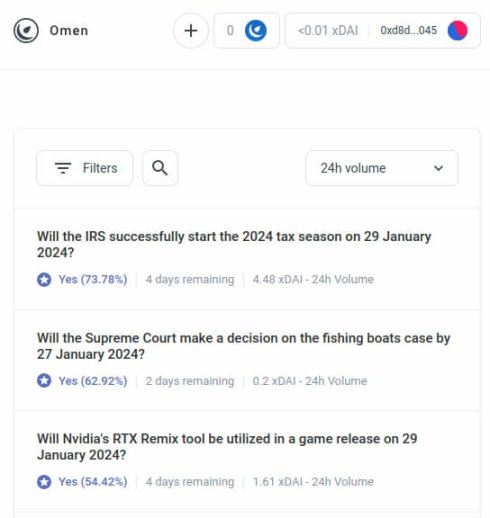Click the 0xd8d...045 wallet address
This screenshot has height=518, width=490.
click(x=409, y=31)
